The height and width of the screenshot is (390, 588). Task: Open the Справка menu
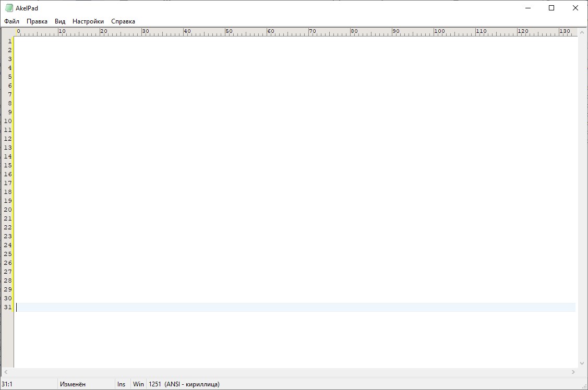pos(123,21)
